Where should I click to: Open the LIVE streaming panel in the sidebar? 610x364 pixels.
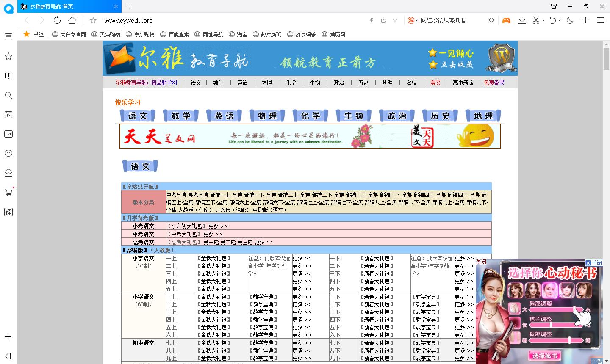[8, 134]
